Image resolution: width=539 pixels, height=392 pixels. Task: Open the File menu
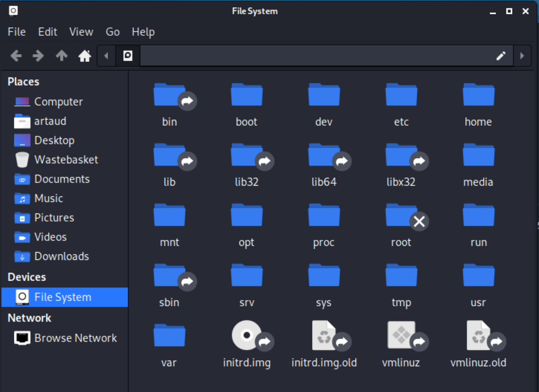[x=16, y=32]
